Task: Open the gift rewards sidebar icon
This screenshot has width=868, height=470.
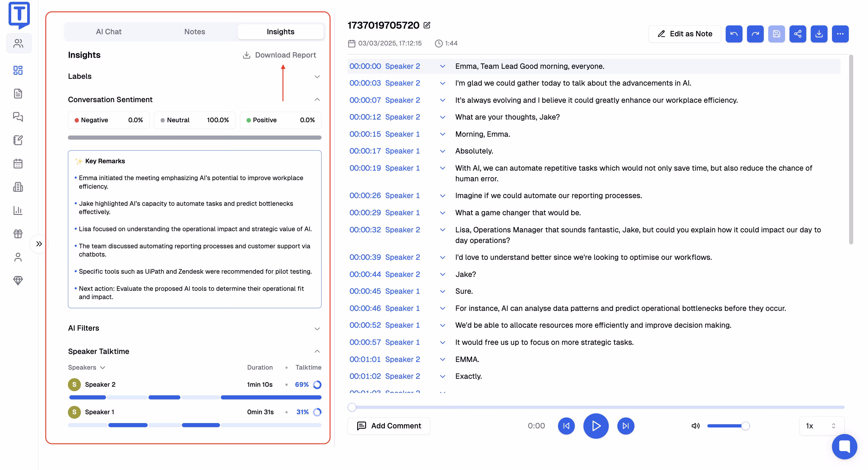Action: click(18, 234)
